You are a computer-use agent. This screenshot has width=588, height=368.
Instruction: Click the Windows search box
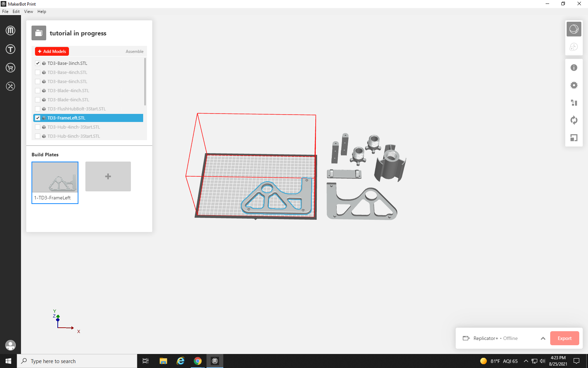[x=77, y=361]
